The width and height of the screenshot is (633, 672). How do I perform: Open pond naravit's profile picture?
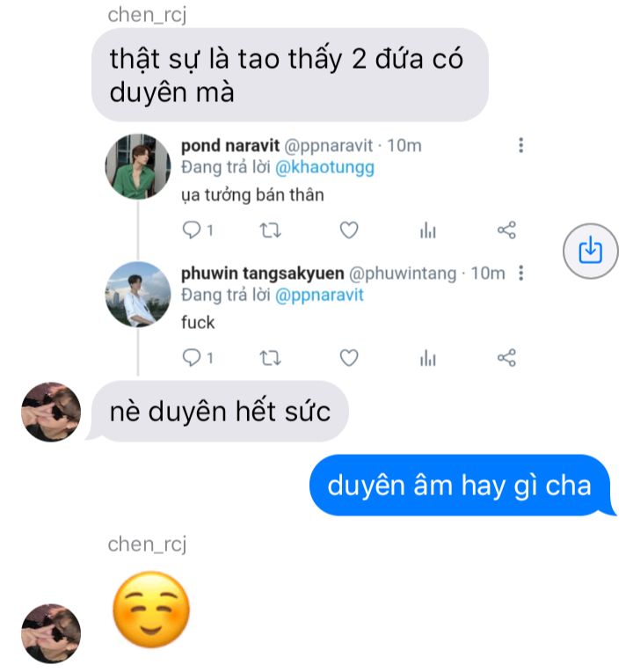[138, 166]
